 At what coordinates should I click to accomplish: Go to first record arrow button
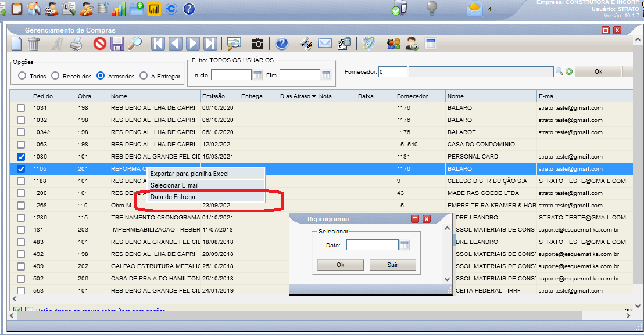(158, 44)
